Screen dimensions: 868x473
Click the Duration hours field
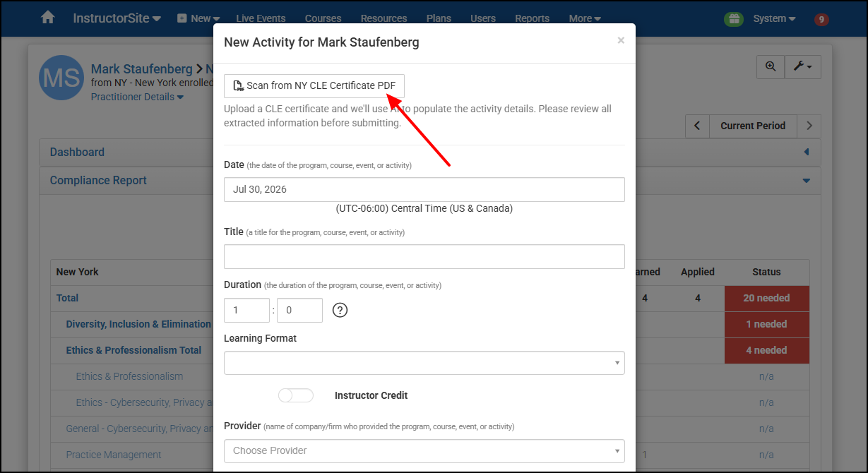(x=246, y=310)
